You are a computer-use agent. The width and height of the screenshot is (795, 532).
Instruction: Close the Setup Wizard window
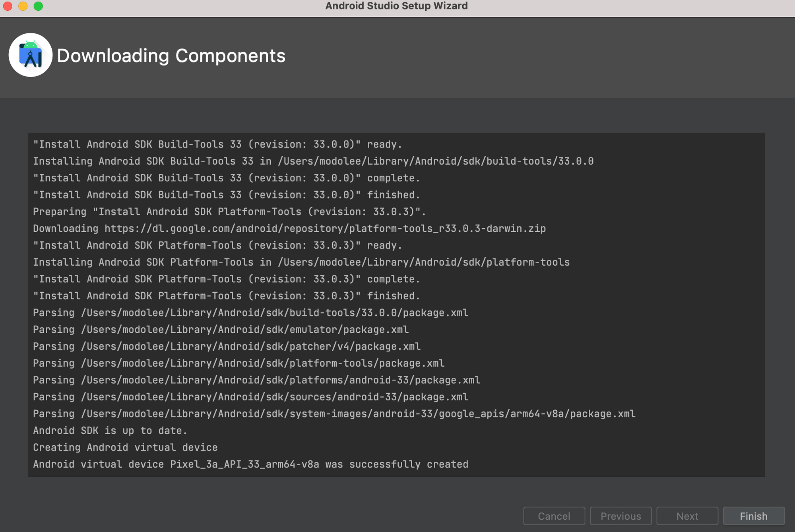pos(8,6)
